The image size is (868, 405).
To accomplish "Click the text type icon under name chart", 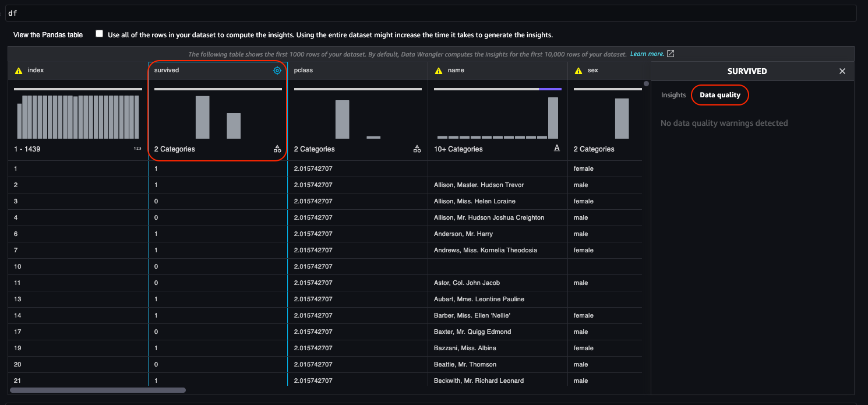I will [557, 149].
